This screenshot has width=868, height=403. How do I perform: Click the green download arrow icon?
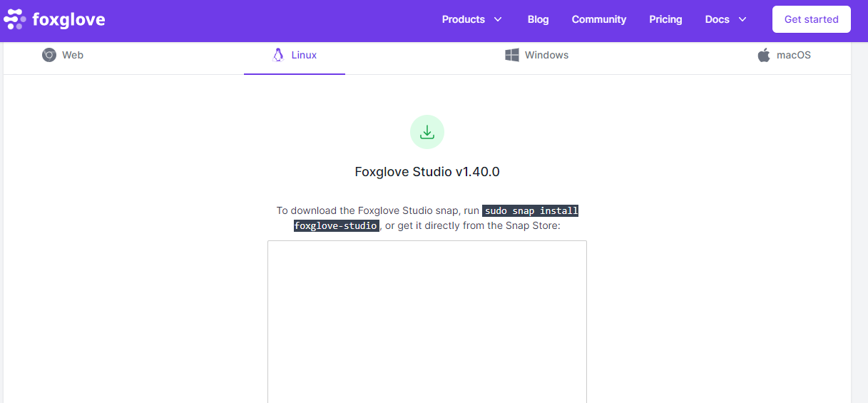[x=427, y=132]
